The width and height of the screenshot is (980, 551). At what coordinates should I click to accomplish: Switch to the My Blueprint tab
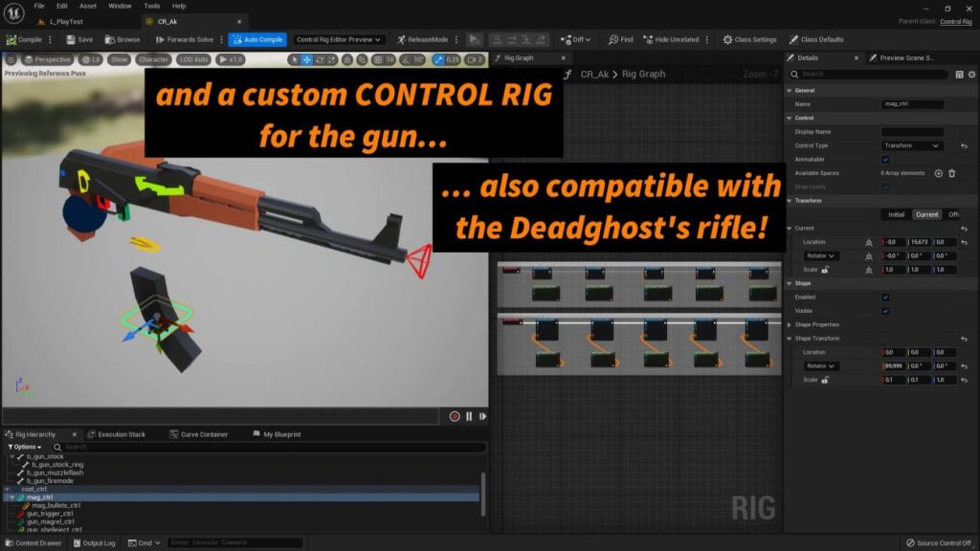277,434
